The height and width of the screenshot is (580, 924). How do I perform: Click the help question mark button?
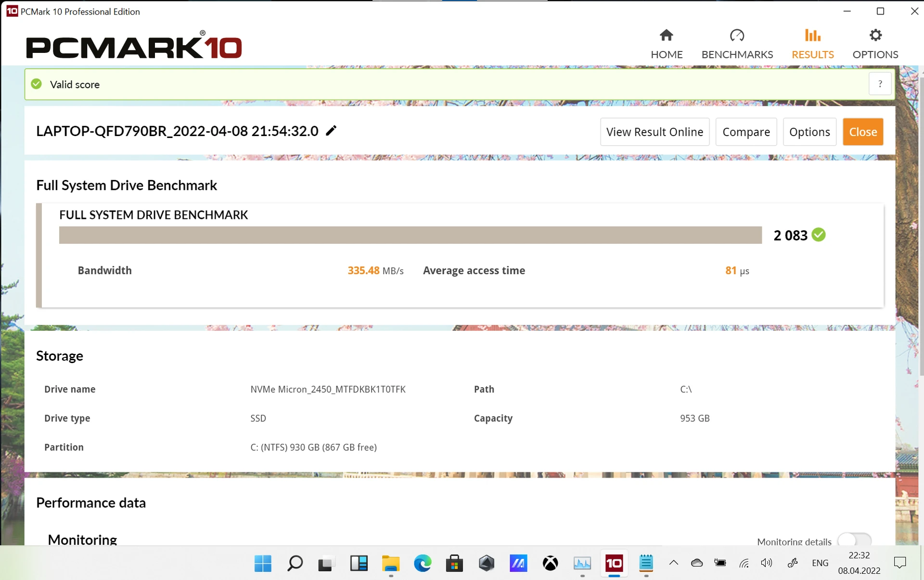tap(880, 84)
